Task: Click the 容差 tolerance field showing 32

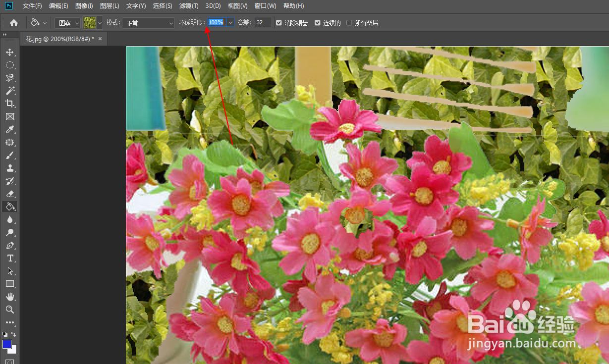Action: tap(263, 23)
